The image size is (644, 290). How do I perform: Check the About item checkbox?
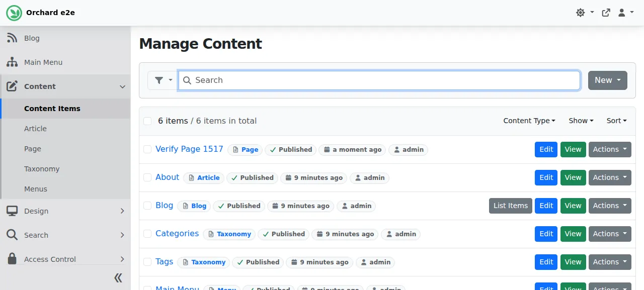point(147,177)
